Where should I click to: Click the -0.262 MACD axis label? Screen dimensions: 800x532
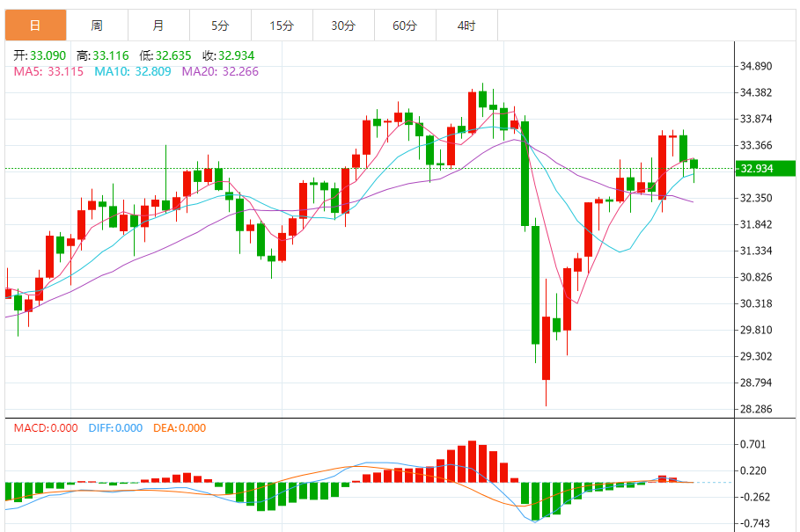(x=754, y=498)
